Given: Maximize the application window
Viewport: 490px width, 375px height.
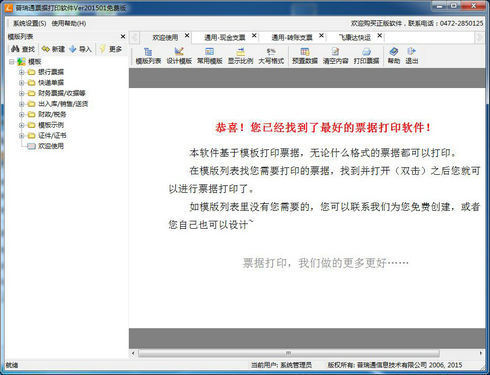Looking at the screenshot, I should tap(454, 6).
